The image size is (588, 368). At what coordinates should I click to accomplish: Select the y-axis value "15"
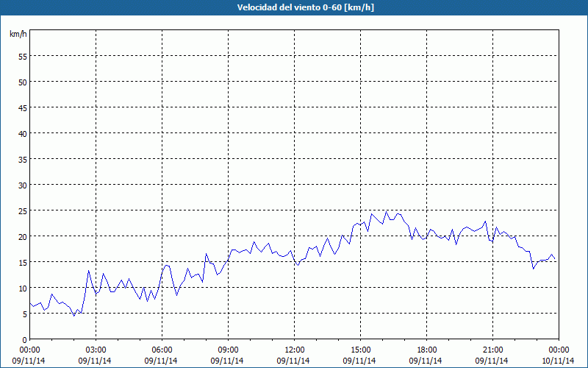click(x=23, y=262)
